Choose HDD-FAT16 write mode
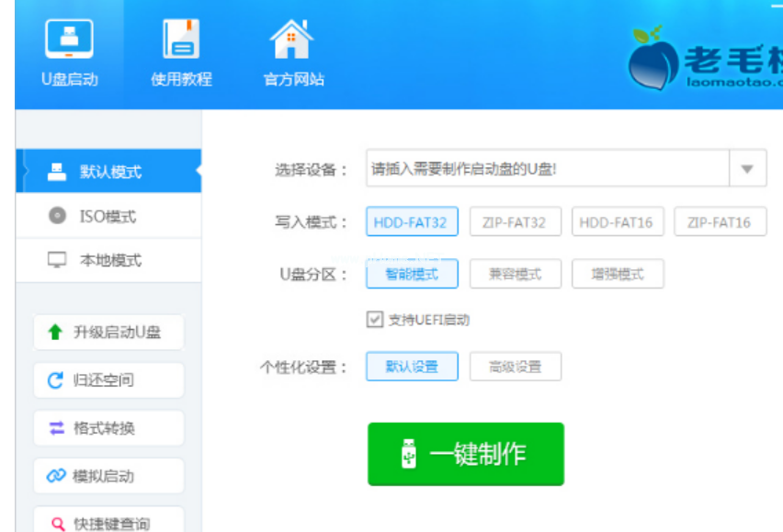The width and height of the screenshot is (783, 532). tap(617, 222)
